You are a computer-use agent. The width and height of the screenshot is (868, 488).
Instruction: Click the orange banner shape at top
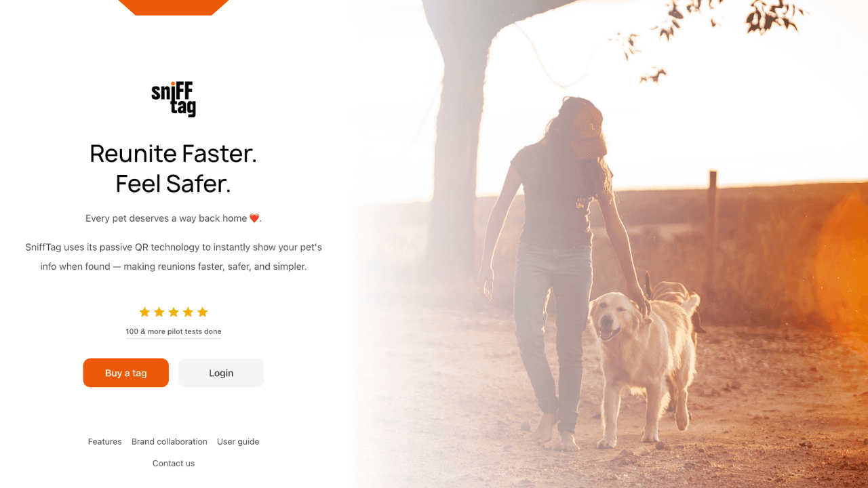tap(174, 7)
